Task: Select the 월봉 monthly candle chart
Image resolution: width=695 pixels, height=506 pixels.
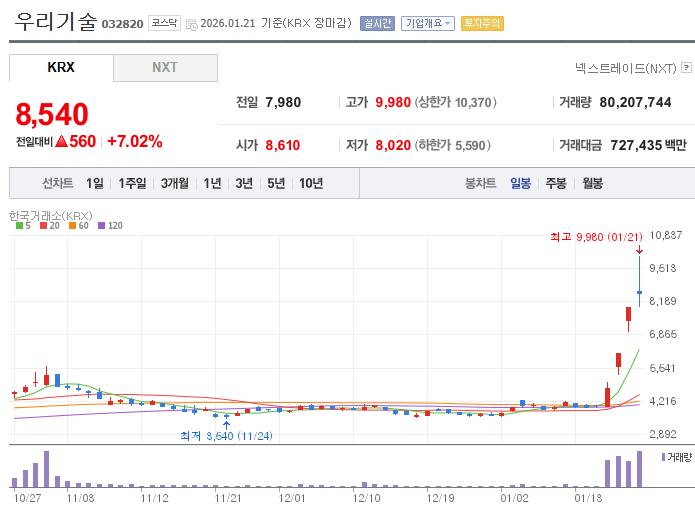Action: 592,183
